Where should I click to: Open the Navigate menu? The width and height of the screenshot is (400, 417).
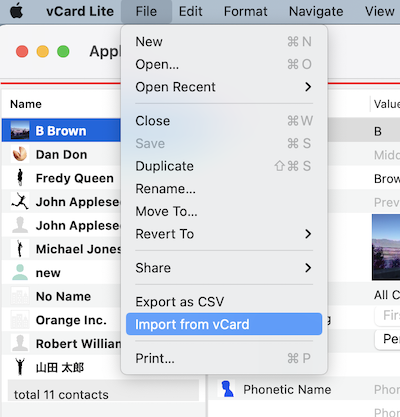[x=316, y=11]
